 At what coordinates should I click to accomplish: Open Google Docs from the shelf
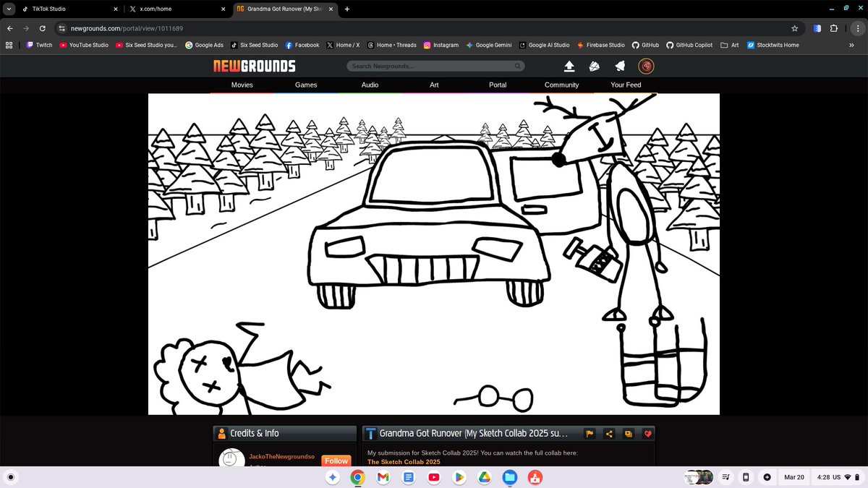408,477
